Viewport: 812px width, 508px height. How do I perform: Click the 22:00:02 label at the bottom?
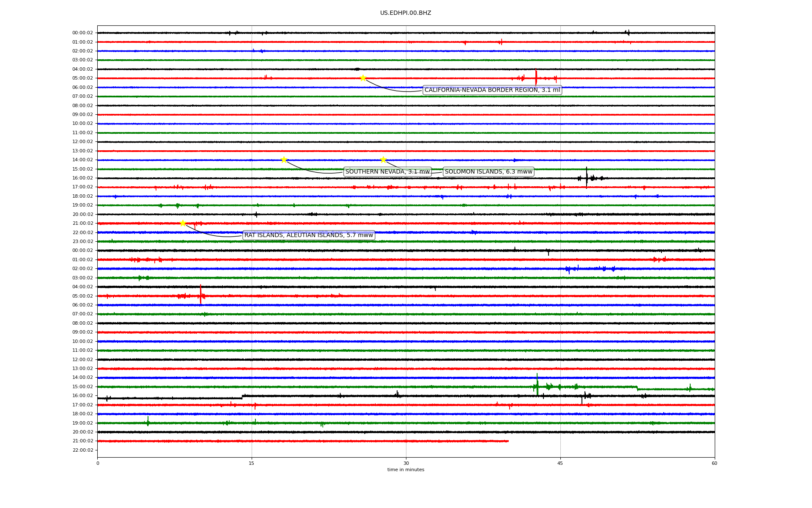pos(82,450)
